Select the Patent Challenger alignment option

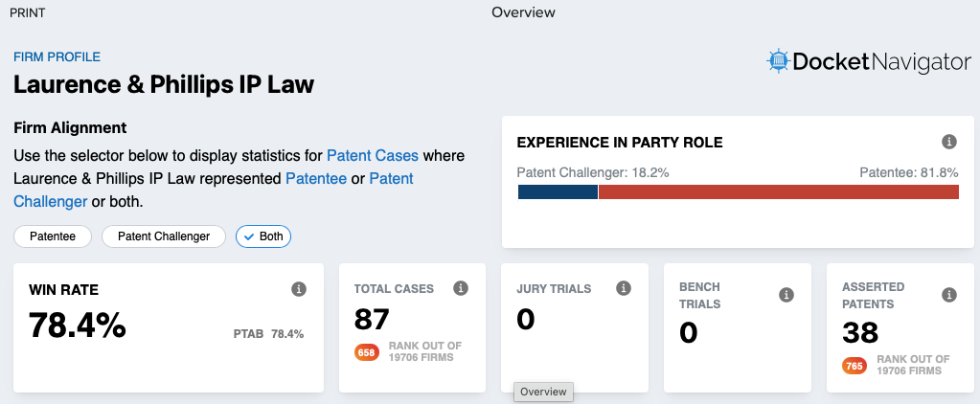coord(164,236)
